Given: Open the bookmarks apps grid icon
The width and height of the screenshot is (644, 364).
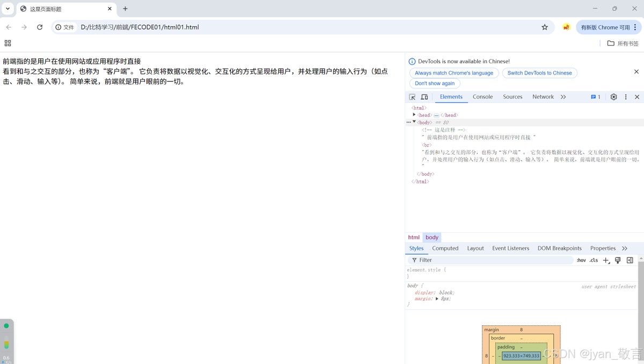Looking at the screenshot, I should tap(8, 43).
